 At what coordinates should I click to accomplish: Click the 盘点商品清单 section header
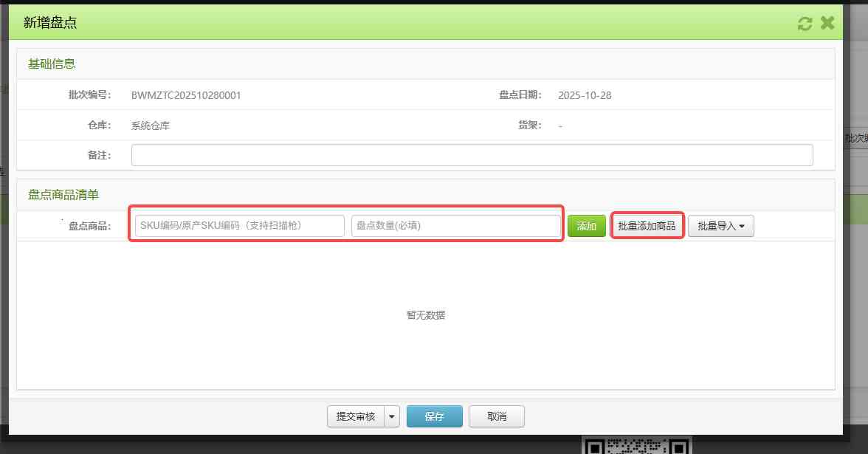coord(63,195)
